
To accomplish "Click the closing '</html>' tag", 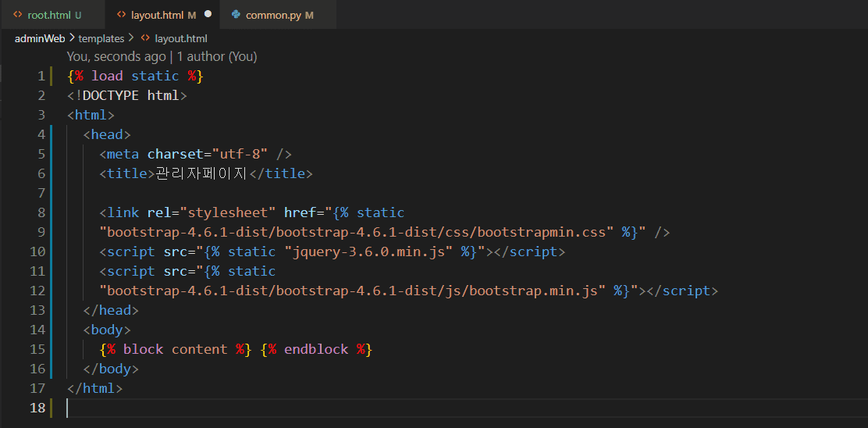I will pos(94,388).
